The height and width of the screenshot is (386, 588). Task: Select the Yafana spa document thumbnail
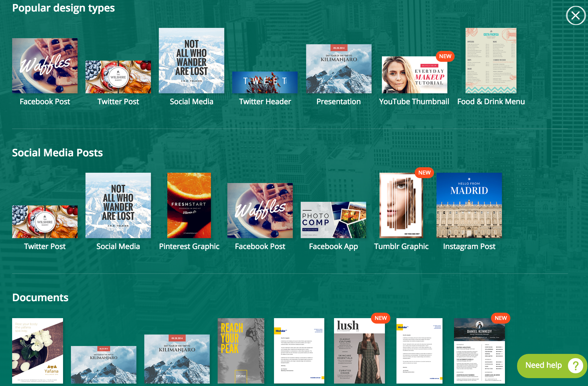pyautogui.click(x=38, y=351)
